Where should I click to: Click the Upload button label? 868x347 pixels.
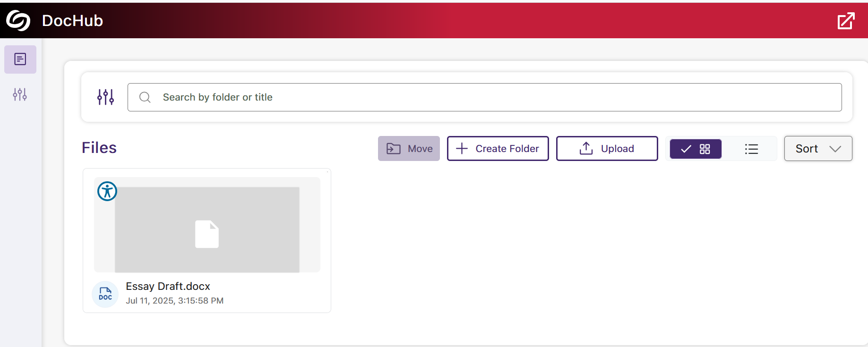[x=617, y=149]
